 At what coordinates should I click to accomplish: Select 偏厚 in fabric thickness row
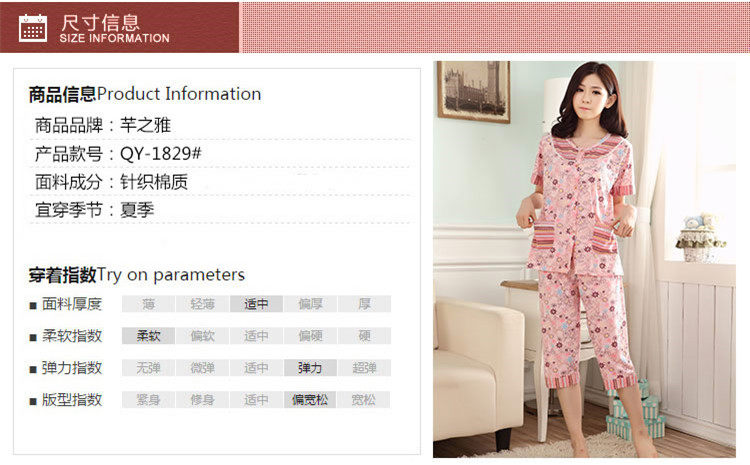(310, 304)
